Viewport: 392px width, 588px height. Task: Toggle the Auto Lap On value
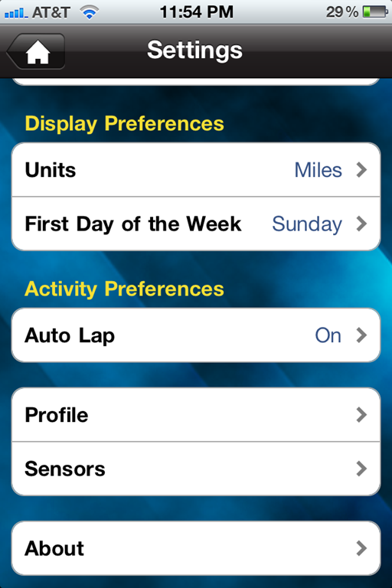pos(328,335)
